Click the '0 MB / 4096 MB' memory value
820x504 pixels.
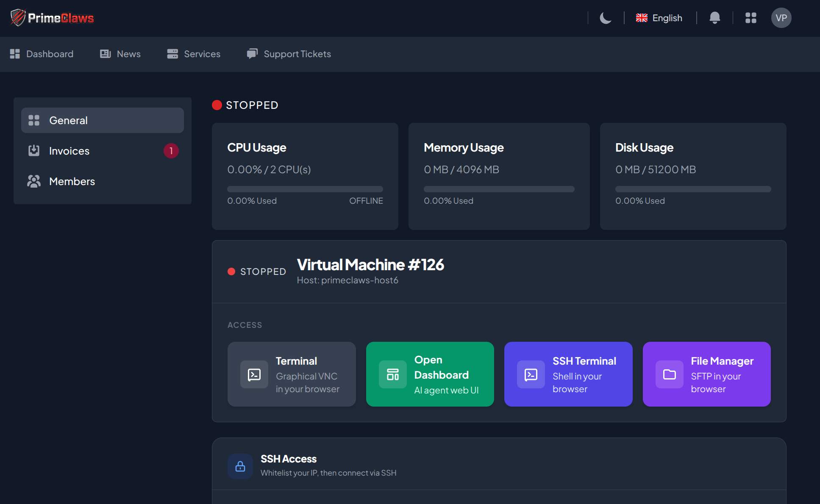[x=461, y=169]
